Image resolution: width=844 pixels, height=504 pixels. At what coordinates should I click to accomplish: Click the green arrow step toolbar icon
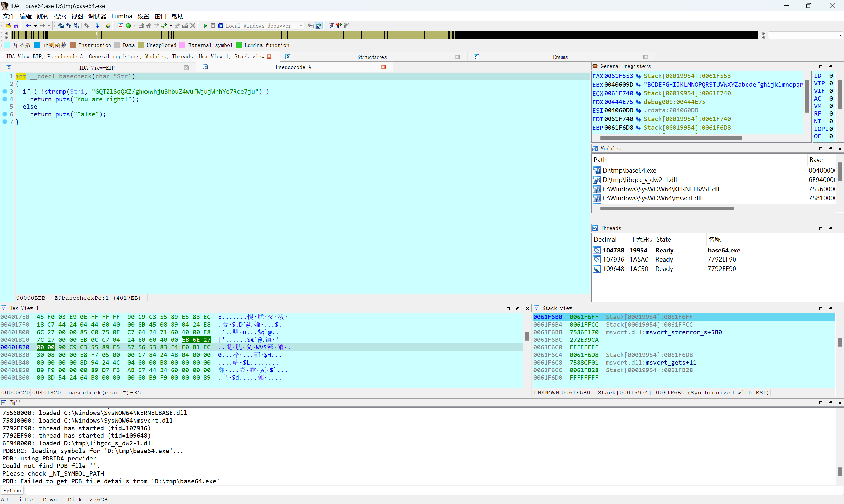[x=319, y=26]
